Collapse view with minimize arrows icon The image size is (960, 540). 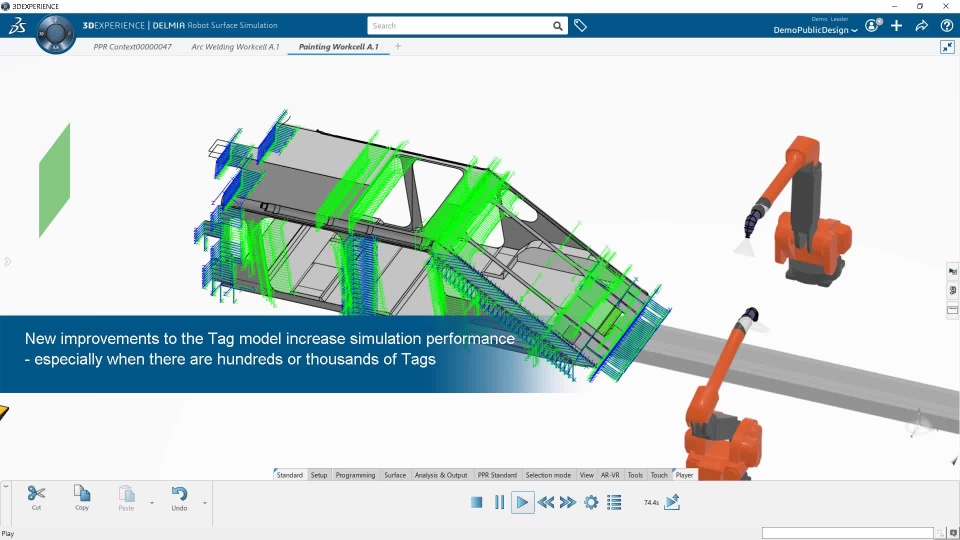tap(947, 47)
